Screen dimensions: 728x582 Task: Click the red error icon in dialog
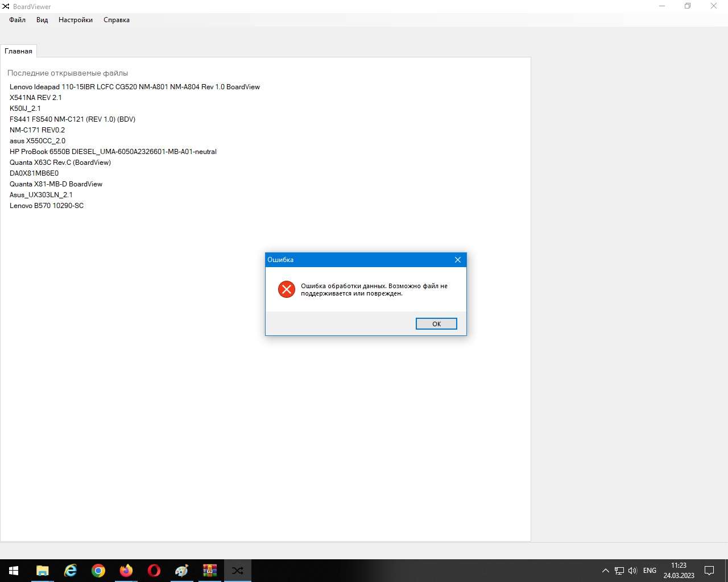pyautogui.click(x=287, y=289)
